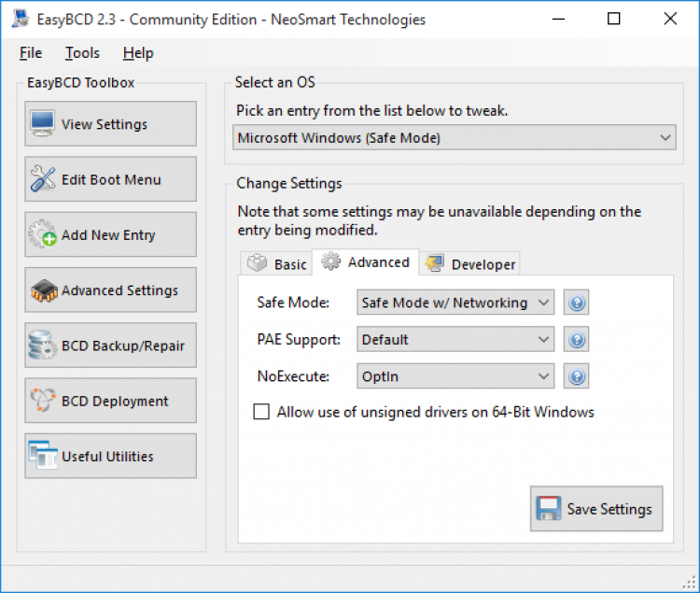The height and width of the screenshot is (593, 700).
Task: Open the File menu
Action: coord(31,53)
